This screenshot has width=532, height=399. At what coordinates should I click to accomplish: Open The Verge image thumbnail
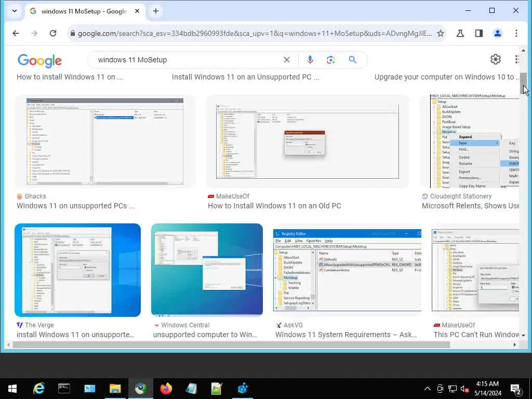pos(78,270)
